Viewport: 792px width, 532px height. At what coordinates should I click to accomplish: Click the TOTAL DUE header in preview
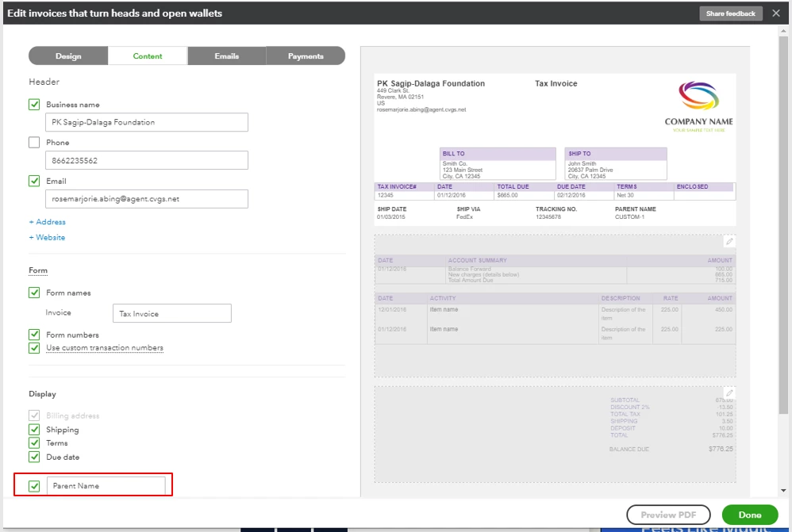tap(513, 187)
